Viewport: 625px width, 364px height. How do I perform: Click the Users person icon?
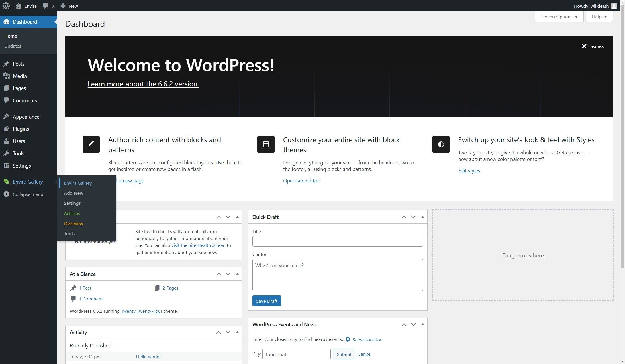(x=6, y=141)
